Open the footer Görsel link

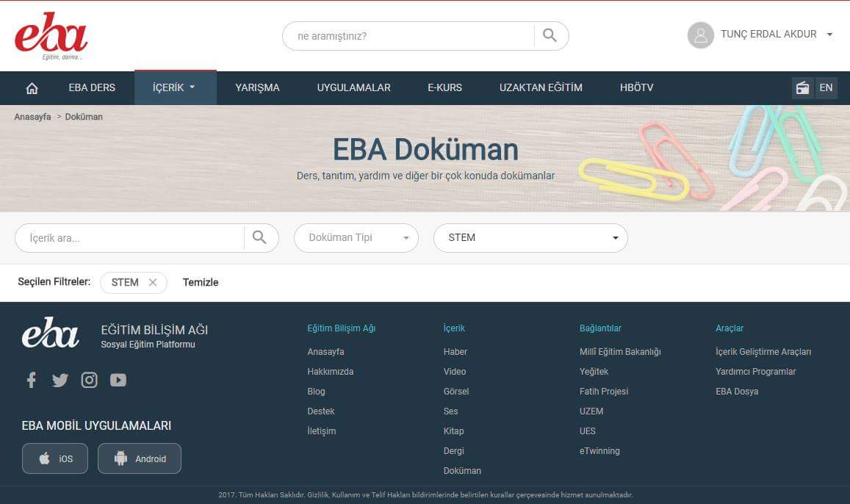point(456,392)
